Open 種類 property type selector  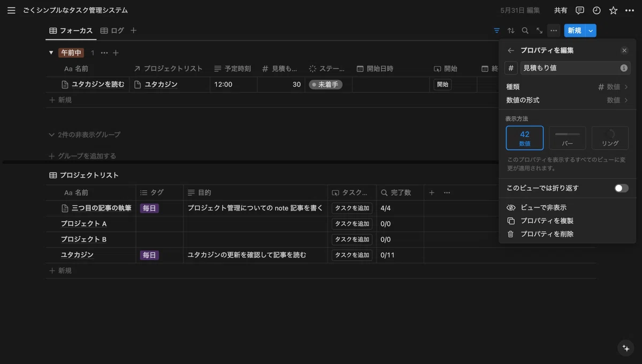[567, 87]
